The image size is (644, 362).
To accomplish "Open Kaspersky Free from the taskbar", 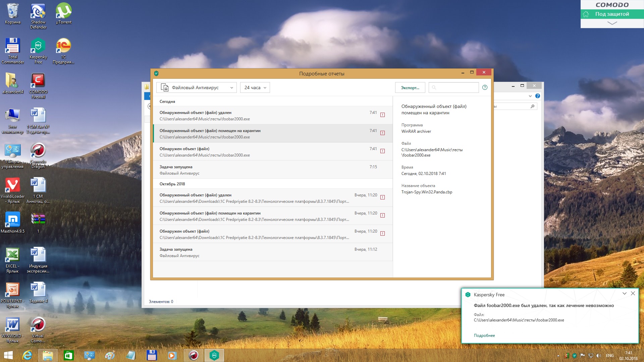I will click(214, 355).
